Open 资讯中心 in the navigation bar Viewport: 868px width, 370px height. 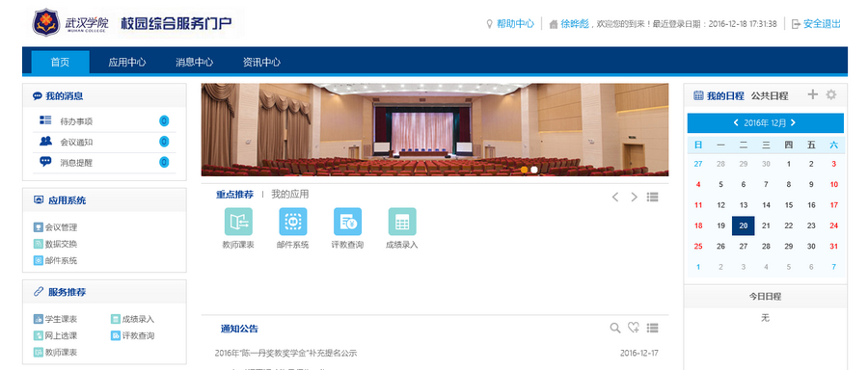pyautogui.click(x=261, y=62)
